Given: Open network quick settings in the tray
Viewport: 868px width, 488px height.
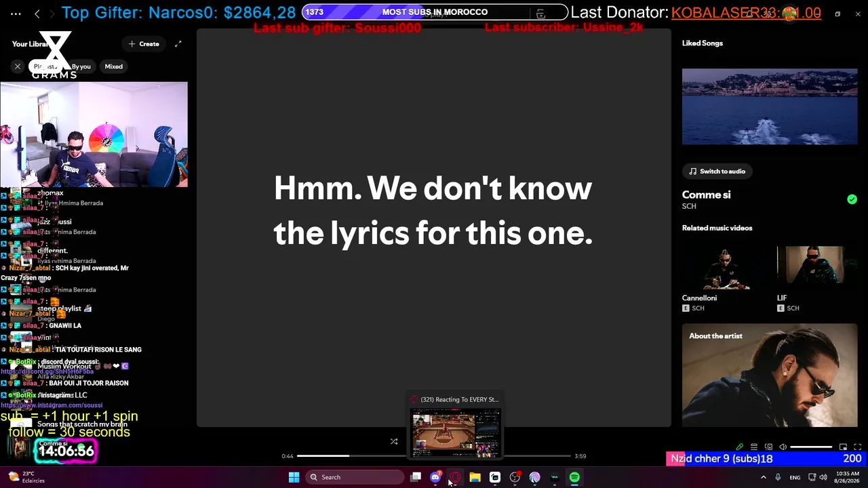Looking at the screenshot, I should coord(812,477).
